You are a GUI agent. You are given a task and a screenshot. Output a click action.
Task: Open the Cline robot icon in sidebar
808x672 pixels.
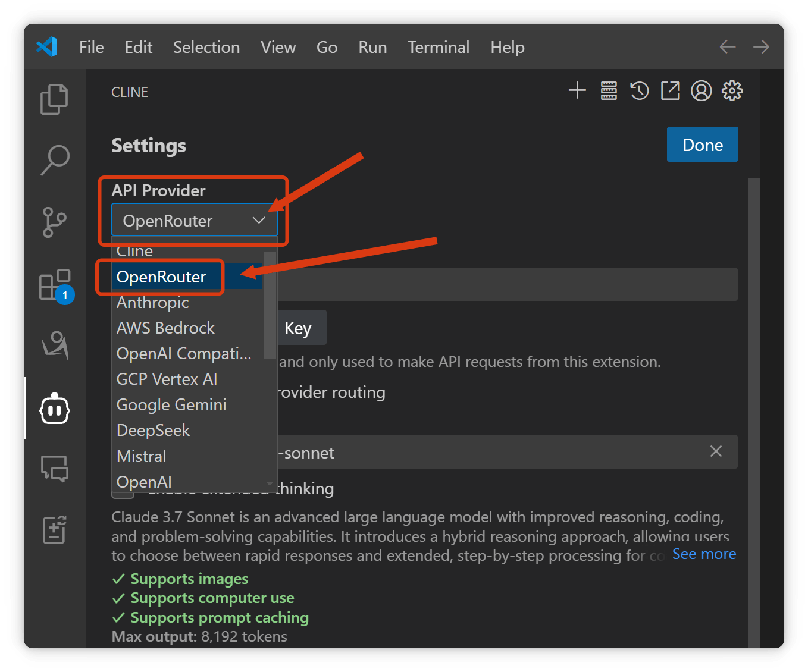tap(55, 409)
